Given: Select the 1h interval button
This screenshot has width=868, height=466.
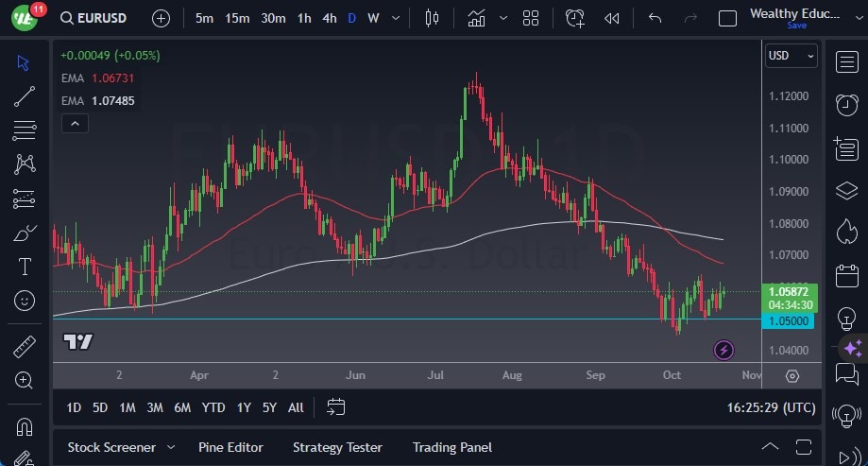Looking at the screenshot, I should pos(303,18).
